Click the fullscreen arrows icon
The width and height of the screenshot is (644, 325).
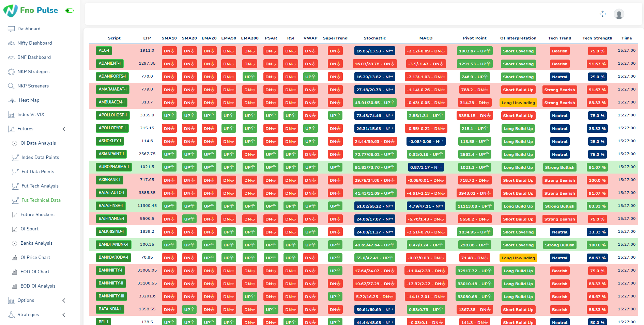(602, 14)
